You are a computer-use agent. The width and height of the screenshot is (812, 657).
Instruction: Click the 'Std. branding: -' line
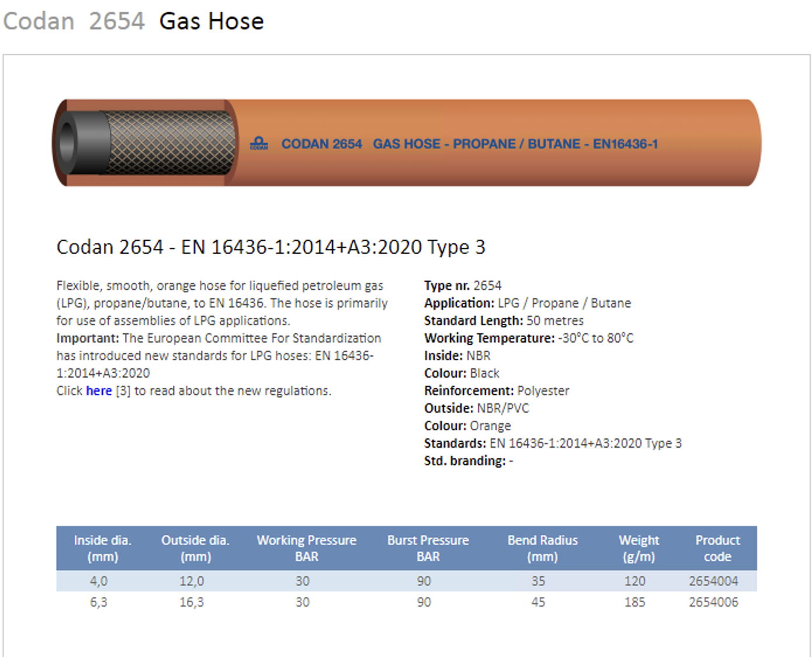pos(469,461)
